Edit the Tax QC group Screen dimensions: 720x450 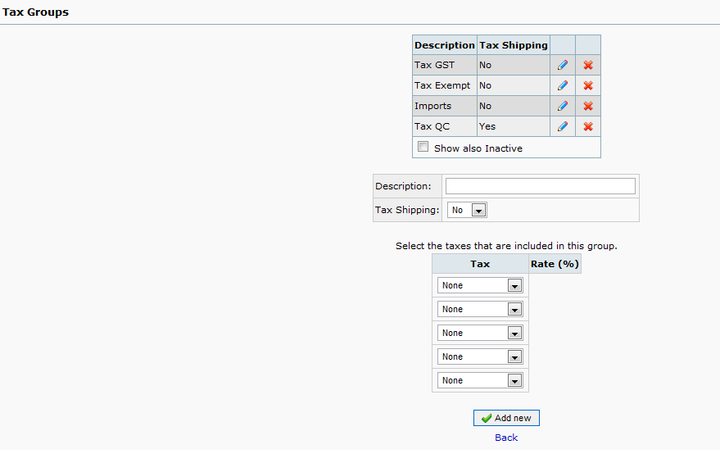[563, 127]
